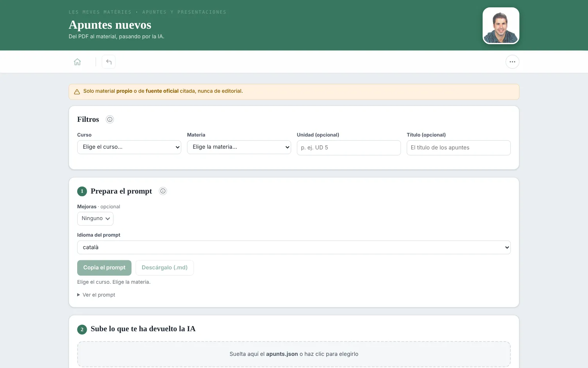Expand the Ver el prompt disclosure
588x368 pixels.
click(x=96, y=295)
